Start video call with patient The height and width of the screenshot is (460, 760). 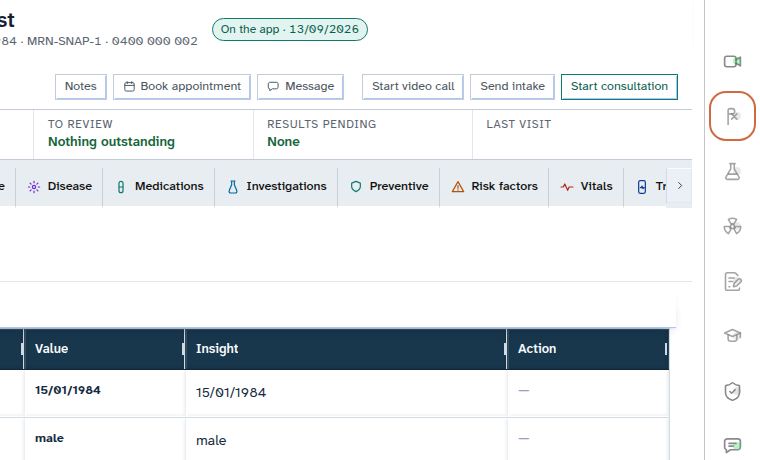point(413,87)
